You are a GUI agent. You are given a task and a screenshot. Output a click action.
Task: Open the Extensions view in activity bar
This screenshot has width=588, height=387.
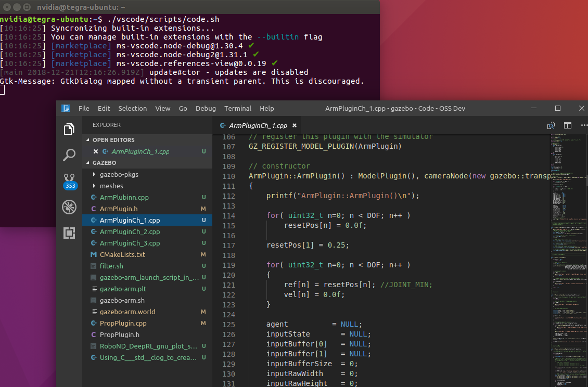69,233
